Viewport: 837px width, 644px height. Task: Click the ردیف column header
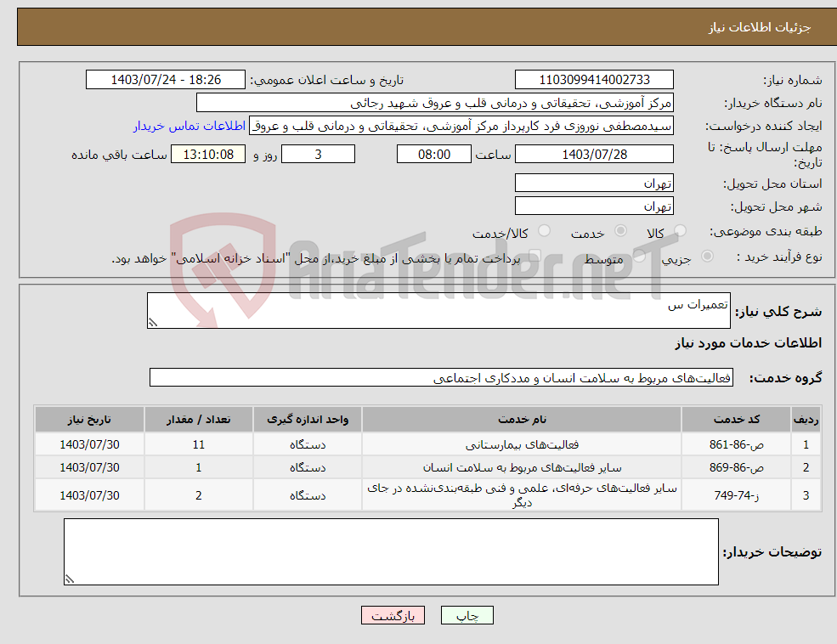pos(806,420)
